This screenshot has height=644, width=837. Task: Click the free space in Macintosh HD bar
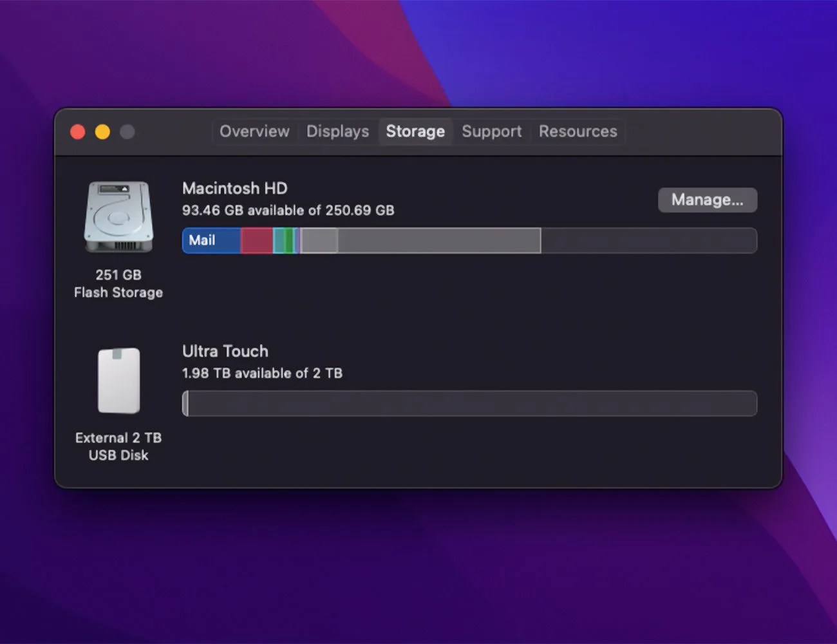[x=648, y=241]
